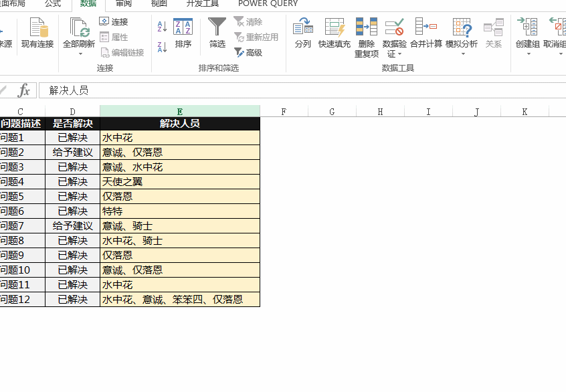This screenshot has width=566, height=392.
Task: Select the cell 水中花、骑士
Action: pyautogui.click(x=180, y=240)
